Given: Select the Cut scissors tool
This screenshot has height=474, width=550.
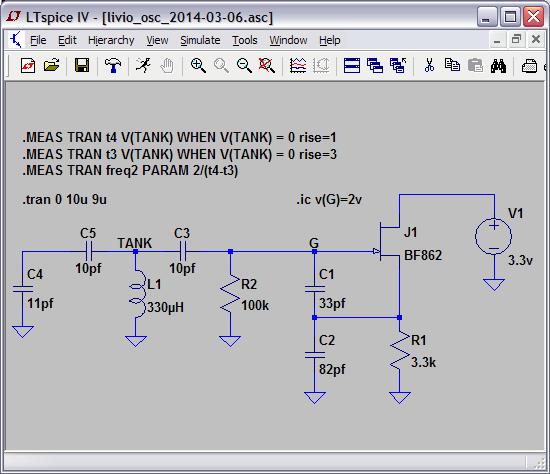Looking at the screenshot, I should click(x=429, y=65).
